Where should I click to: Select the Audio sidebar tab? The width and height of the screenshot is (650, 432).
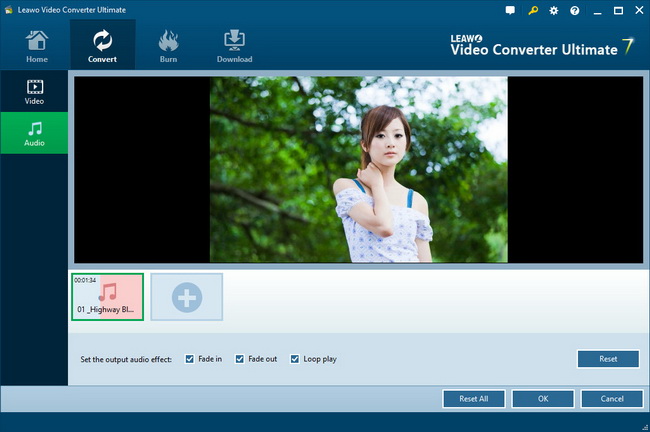(x=34, y=133)
